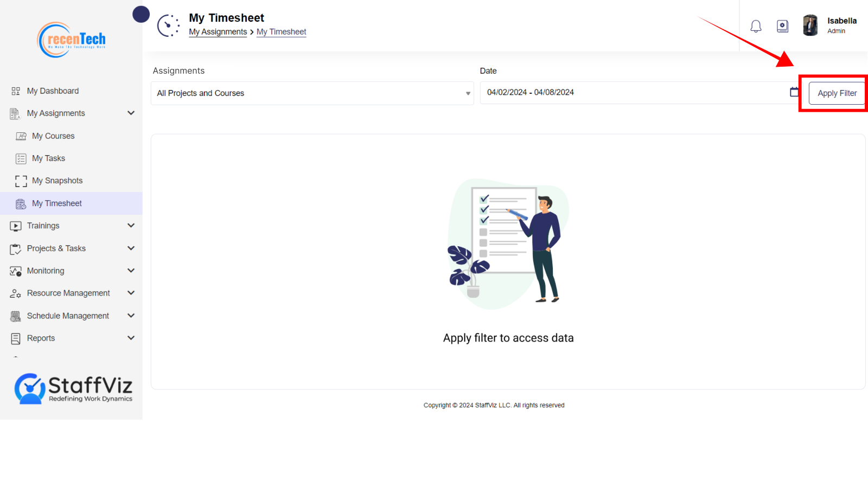This screenshot has height=487, width=868.
Task: Select My Timesheet in sidebar
Action: [x=71, y=203]
